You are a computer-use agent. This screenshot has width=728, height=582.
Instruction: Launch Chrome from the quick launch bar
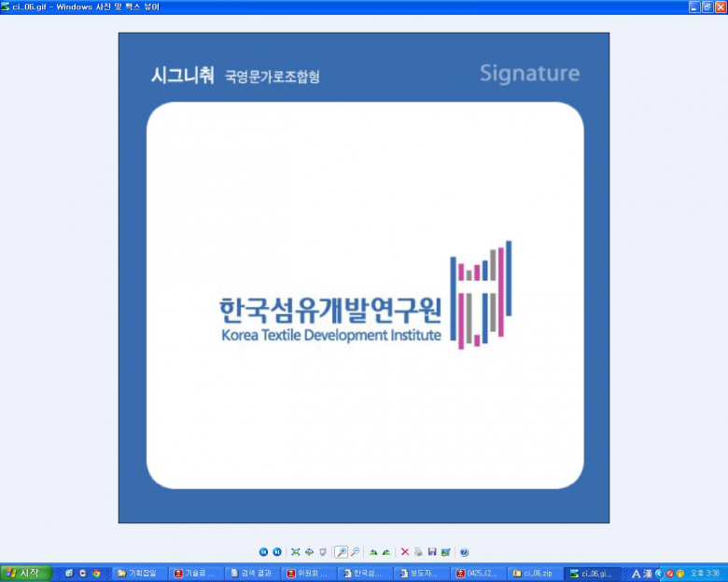coord(96,574)
